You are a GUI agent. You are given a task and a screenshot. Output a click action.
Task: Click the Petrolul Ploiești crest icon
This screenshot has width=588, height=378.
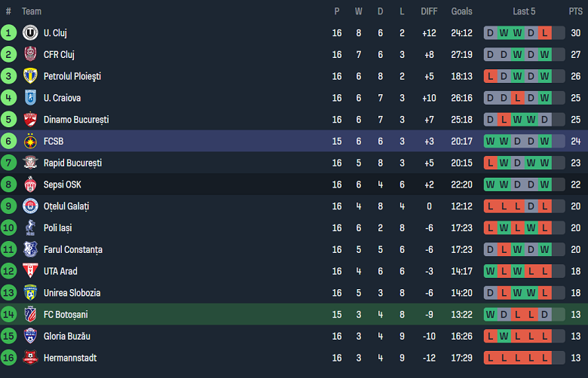tap(30, 76)
